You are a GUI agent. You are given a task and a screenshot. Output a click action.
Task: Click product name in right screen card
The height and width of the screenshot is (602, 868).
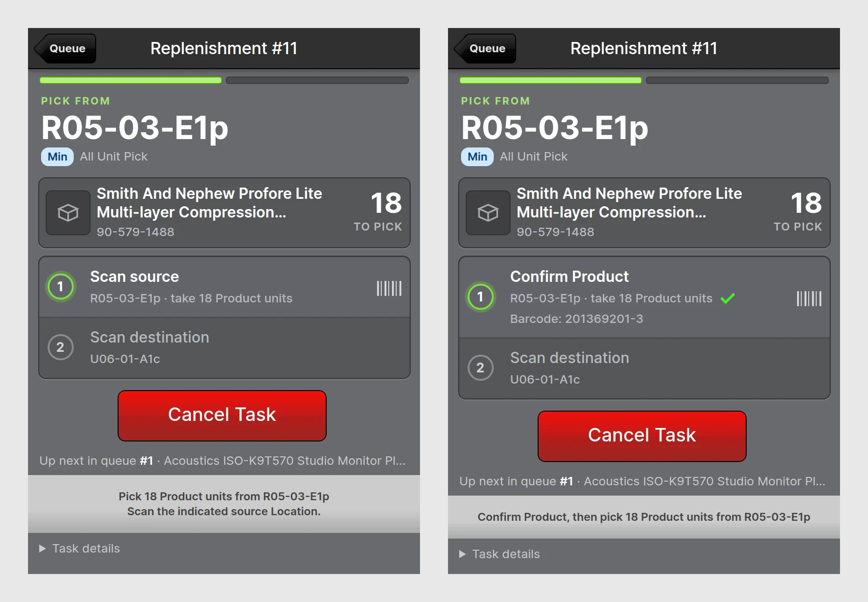point(629,203)
